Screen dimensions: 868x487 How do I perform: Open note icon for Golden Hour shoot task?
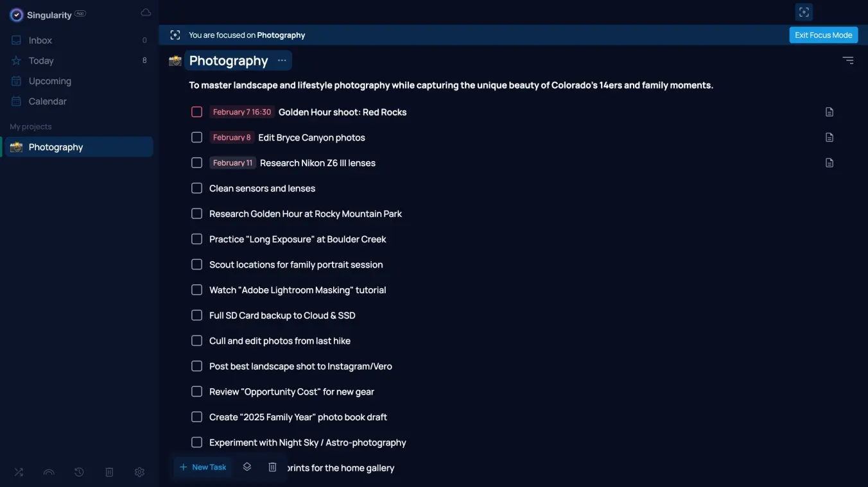click(829, 112)
